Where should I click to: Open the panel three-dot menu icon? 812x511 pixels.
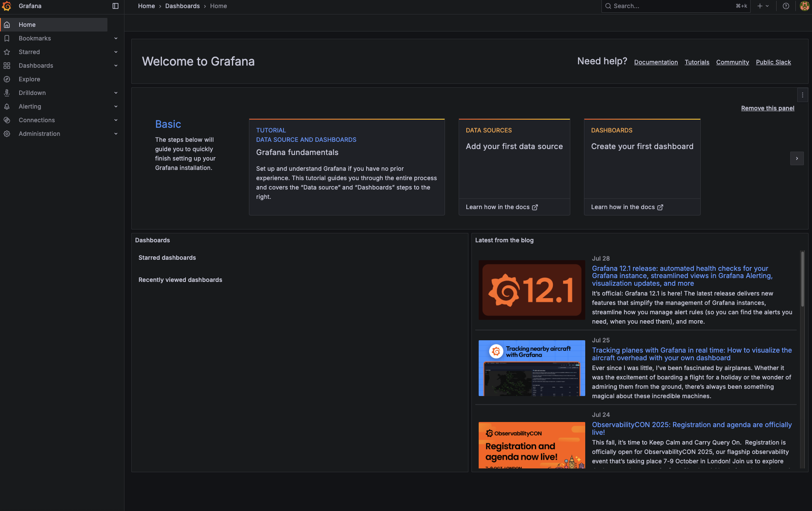coord(803,95)
